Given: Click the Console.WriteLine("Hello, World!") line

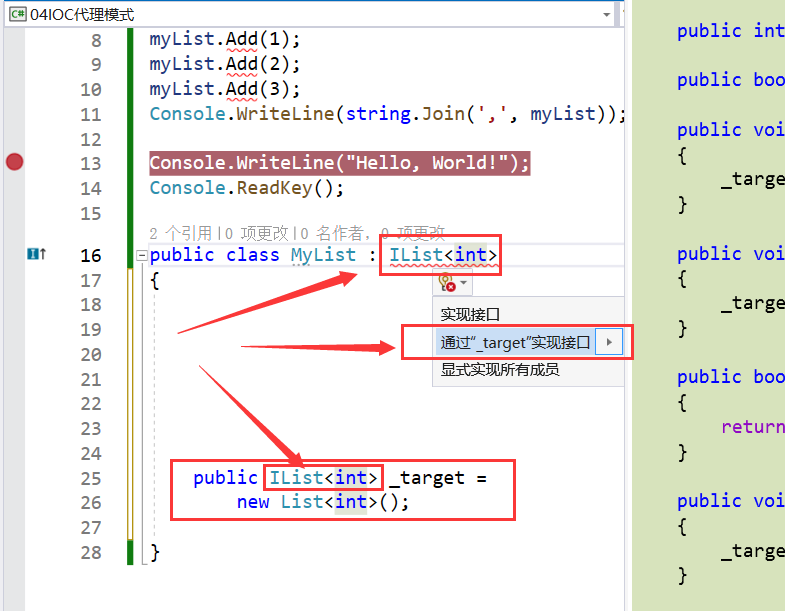Looking at the screenshot, I should coord(339,163).
